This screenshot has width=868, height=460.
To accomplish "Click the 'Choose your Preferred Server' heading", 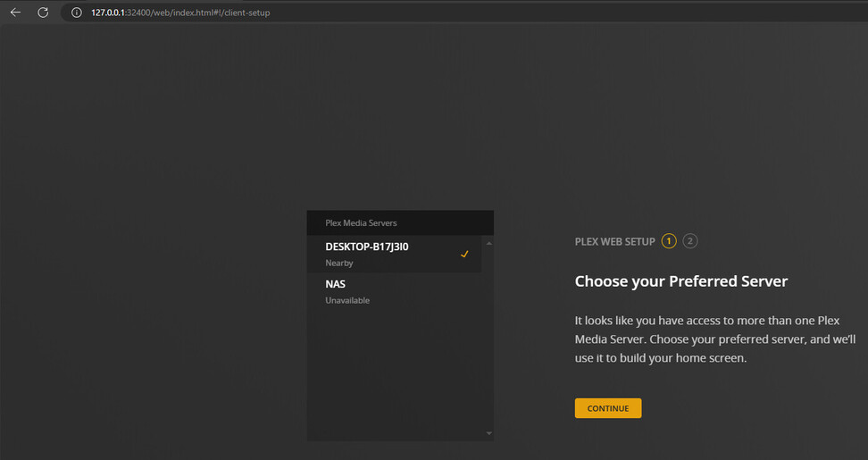I will click(x=680, y=281).
